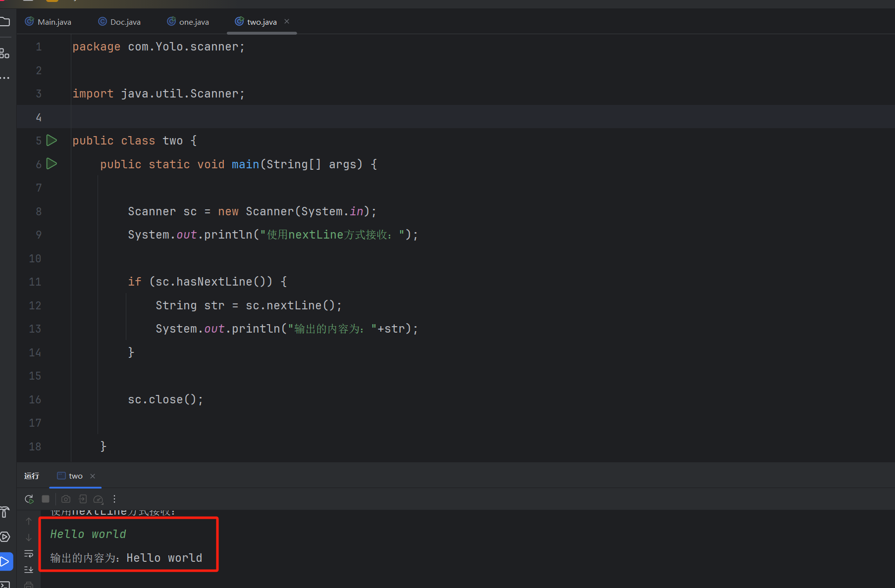Take thread dump with camera icon
Viewport: 895px width, 588px height.
tap(66, 499)
